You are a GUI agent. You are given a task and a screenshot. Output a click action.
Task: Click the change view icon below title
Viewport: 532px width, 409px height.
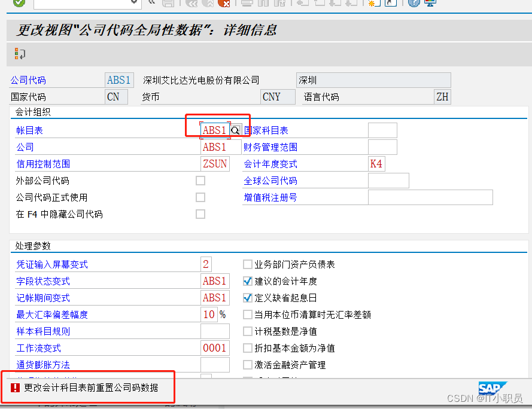(x=20, y=54)
